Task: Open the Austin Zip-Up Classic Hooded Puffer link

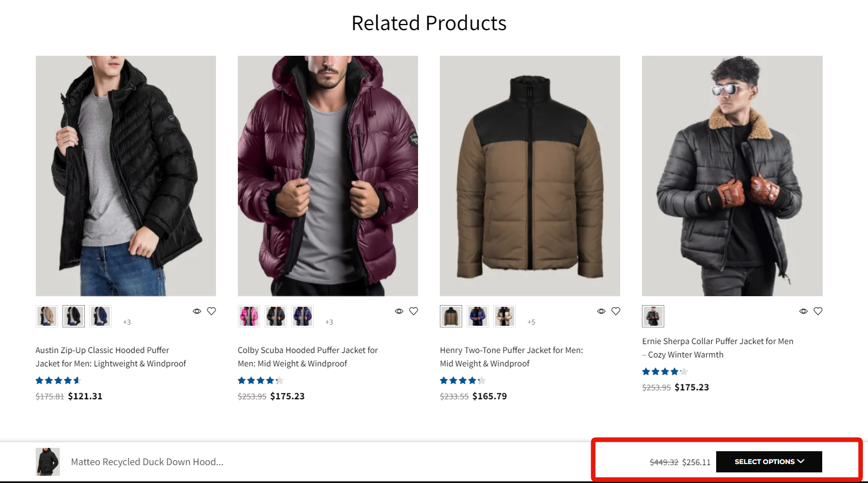Action: pyautogui.click(x=111, y=357)
